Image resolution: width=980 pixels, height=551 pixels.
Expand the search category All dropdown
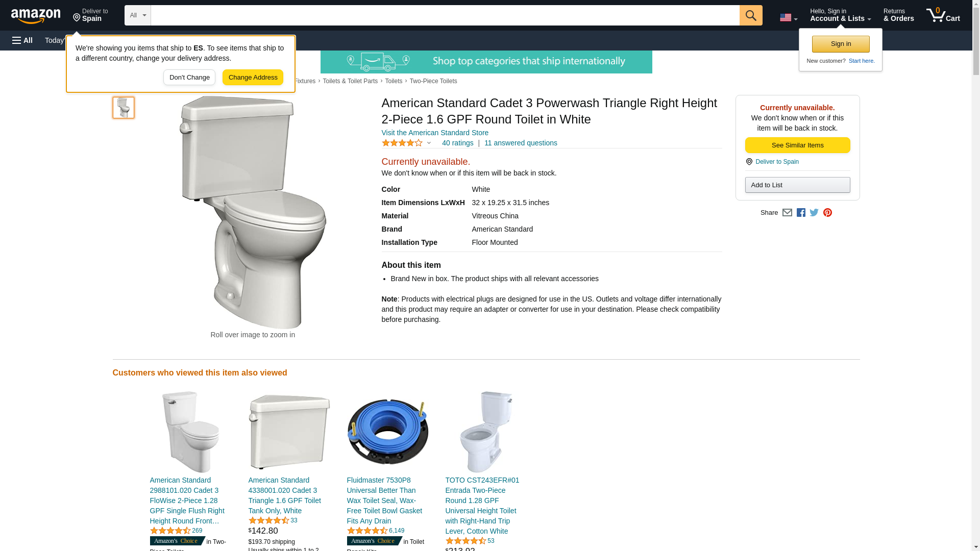(138, 15)
